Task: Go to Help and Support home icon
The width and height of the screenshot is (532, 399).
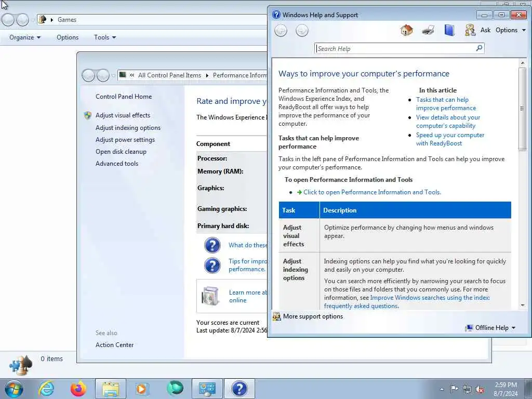Action: point(406,30)
